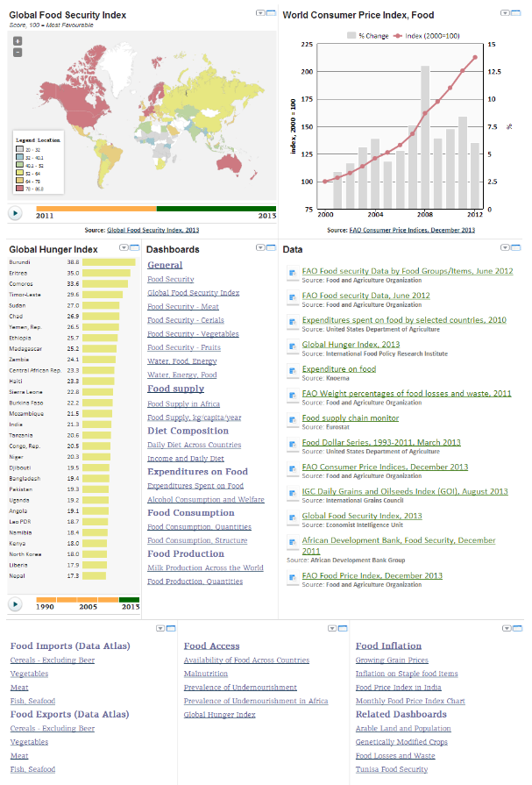Viewport: 532px width, 785px height.
Task: Click dataset icon beside Food supply chain monitor
Action: (x=294, y=419)
